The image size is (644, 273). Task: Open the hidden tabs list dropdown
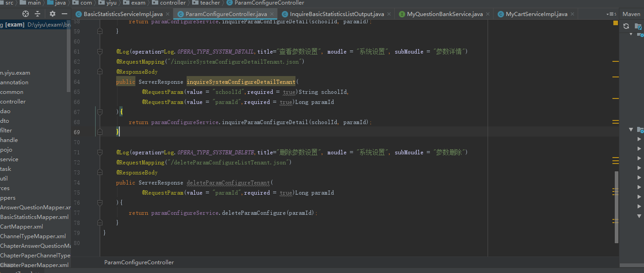point(611,14)
